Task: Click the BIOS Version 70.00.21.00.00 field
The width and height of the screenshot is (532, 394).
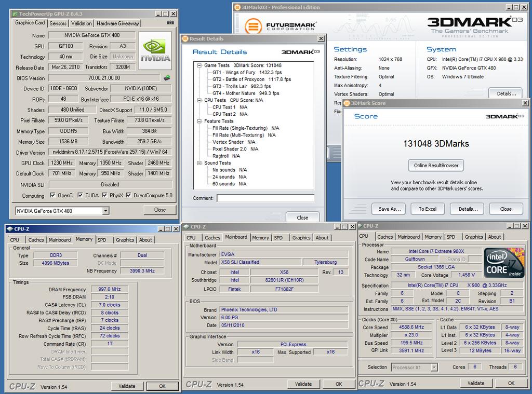Action: [x=104, y=78]
